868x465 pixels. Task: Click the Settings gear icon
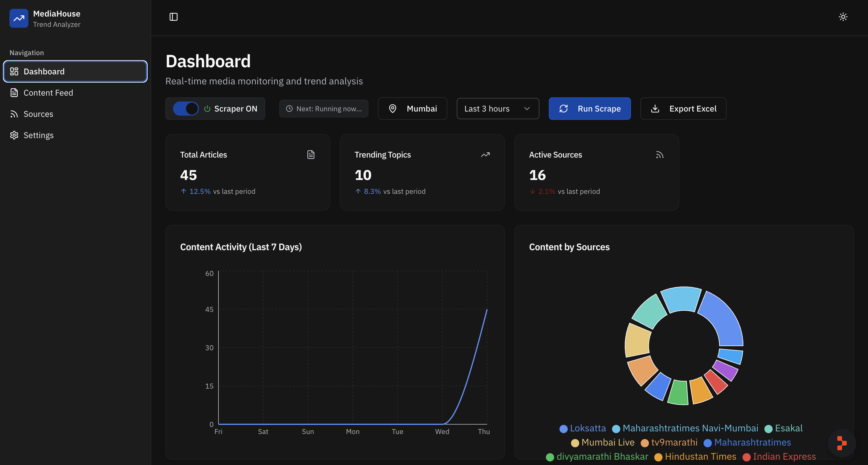click(14, 135)
